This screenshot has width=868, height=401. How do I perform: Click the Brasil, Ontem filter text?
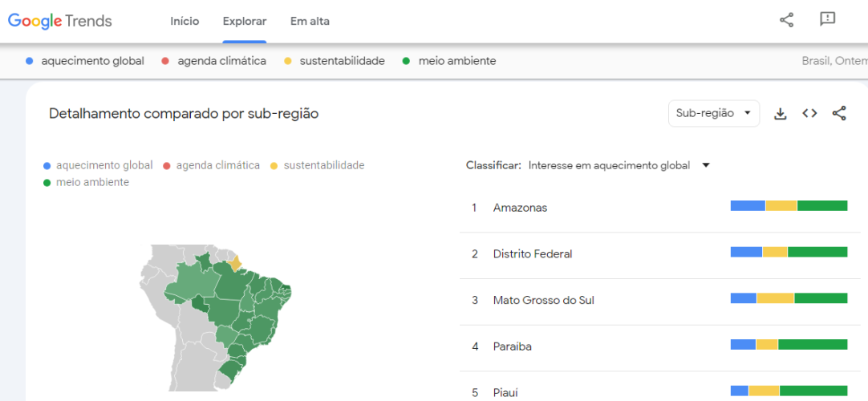[x=834, y=62]
